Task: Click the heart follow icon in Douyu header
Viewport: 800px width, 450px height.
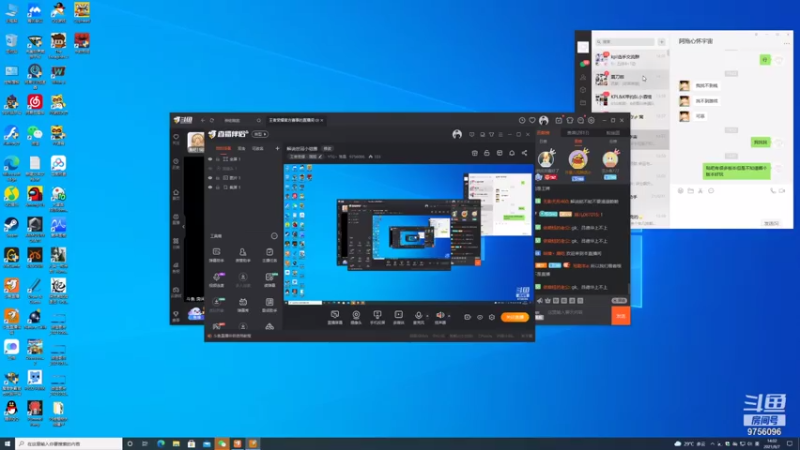Action: [532, 120]
